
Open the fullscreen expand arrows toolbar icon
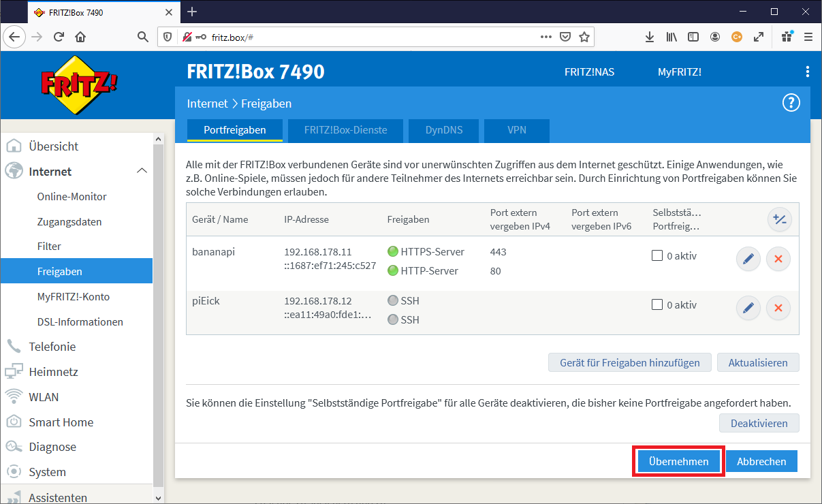[759, 37]
